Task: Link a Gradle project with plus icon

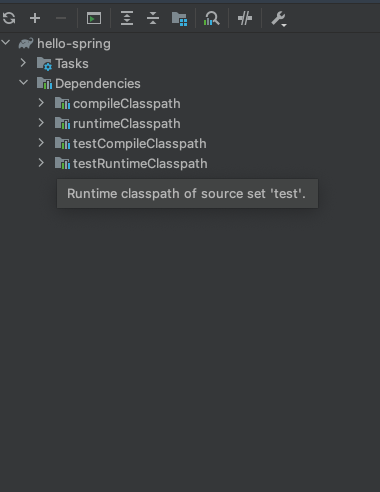Action: click(x=35, y=18)
